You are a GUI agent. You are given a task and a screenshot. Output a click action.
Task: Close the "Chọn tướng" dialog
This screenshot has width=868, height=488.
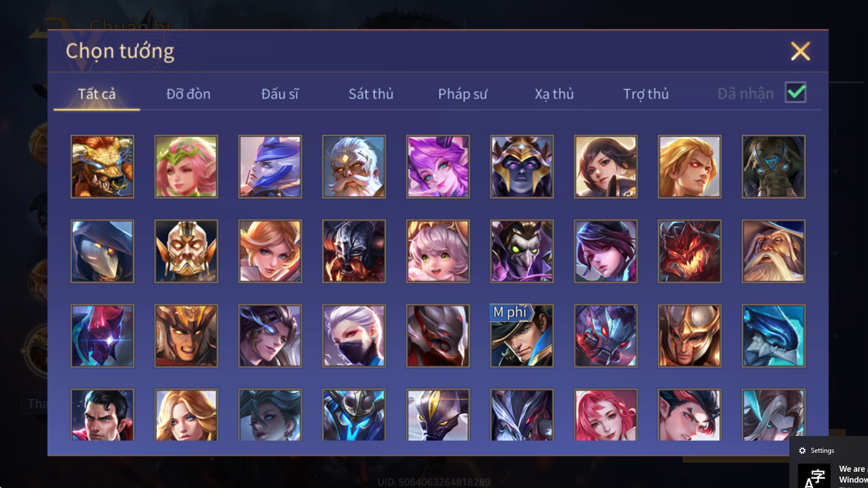click(800, 51)
